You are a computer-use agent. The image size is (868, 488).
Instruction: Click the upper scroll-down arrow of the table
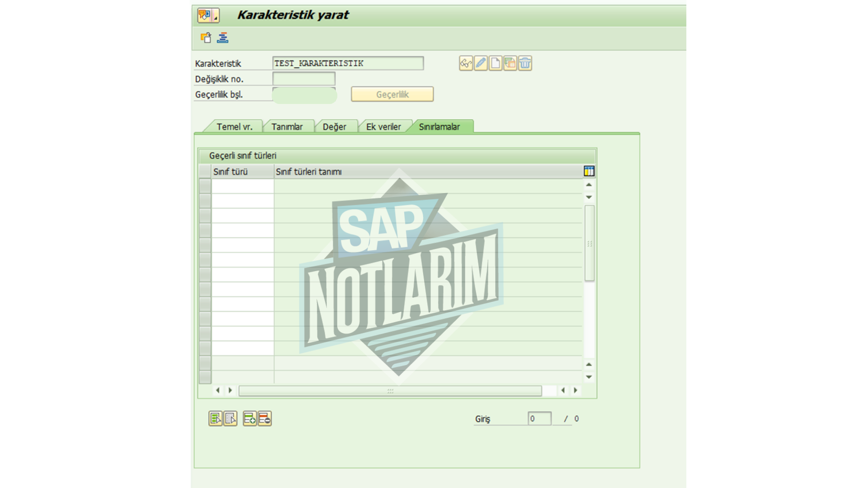pyautogui.click(x=589, y=197)
